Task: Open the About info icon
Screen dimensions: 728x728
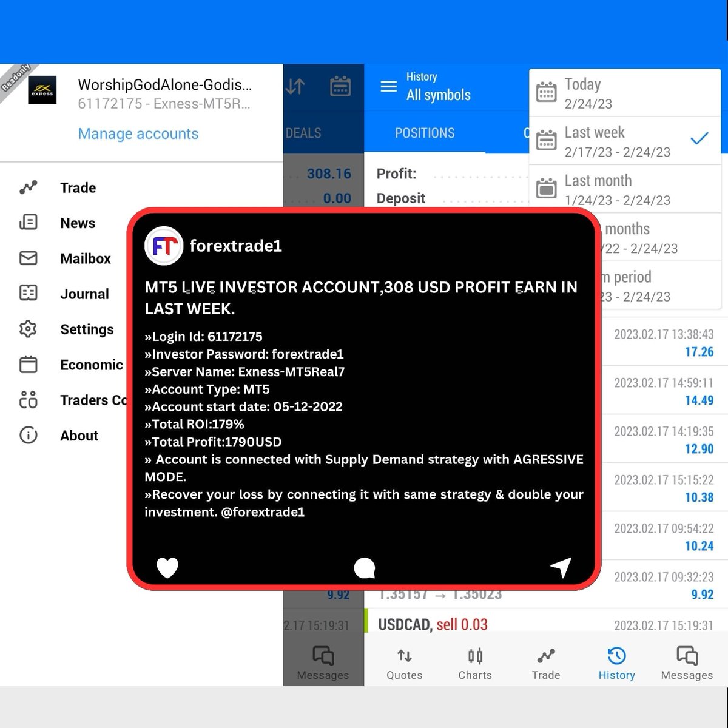Action: 28,436
